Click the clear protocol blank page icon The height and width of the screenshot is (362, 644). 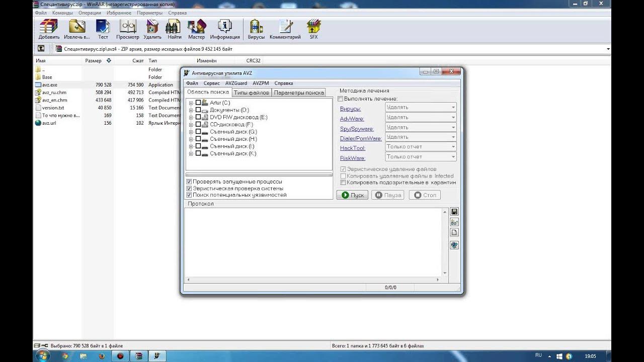click(454, 232)
